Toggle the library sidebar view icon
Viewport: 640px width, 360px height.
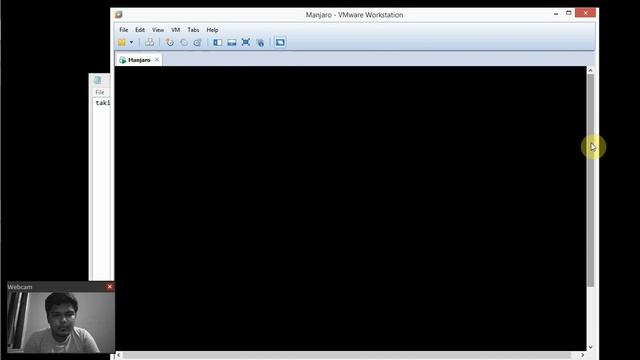point(218,42)
